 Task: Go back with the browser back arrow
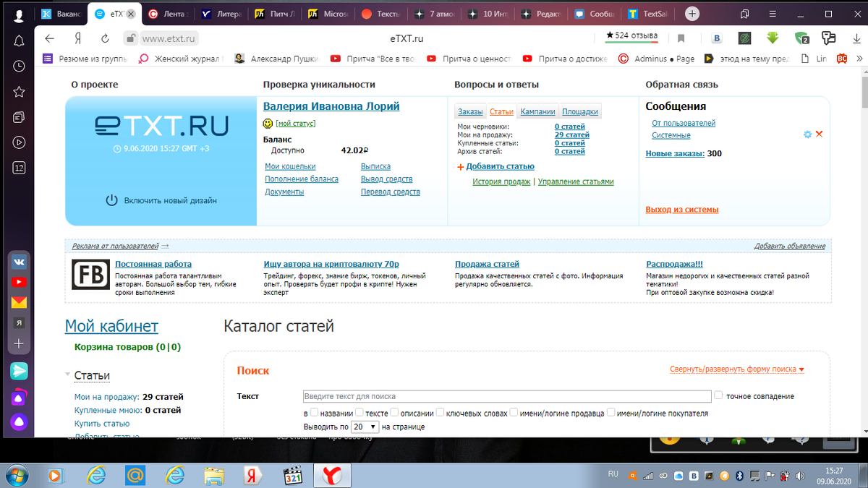pos(49,39)
